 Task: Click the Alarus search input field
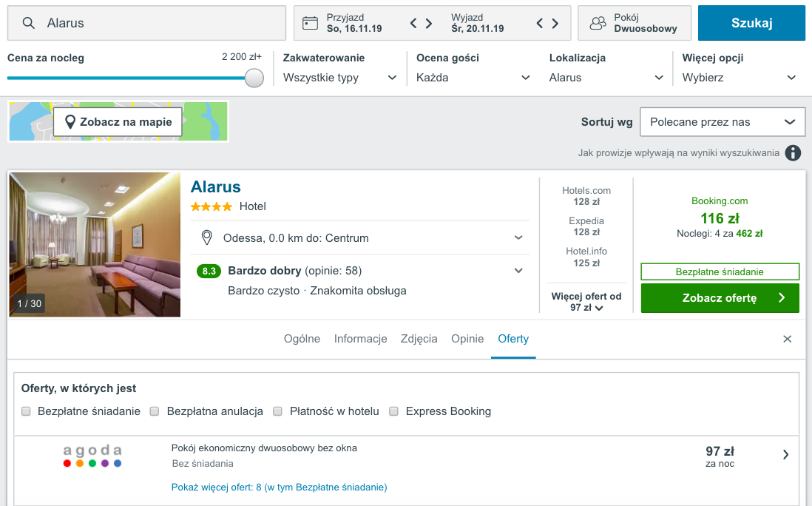[146, 23]
